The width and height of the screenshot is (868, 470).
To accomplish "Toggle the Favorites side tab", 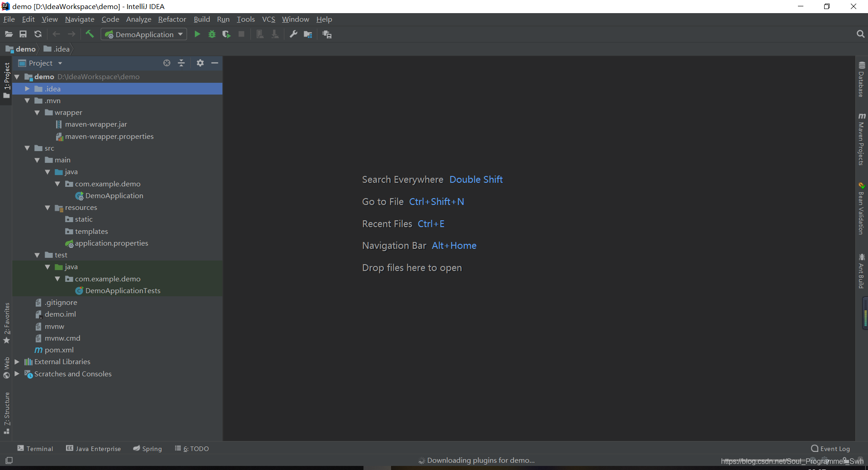I will [7, 323].
